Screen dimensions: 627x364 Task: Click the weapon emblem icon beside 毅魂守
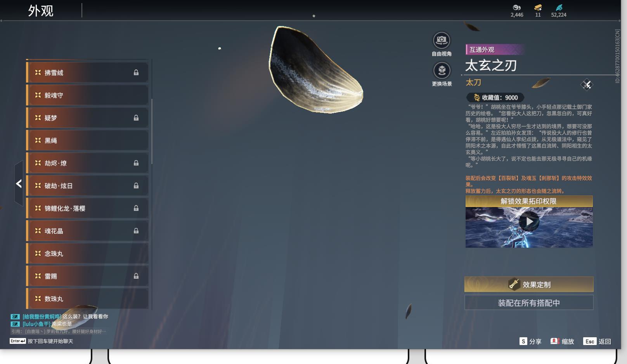(38, 95)
